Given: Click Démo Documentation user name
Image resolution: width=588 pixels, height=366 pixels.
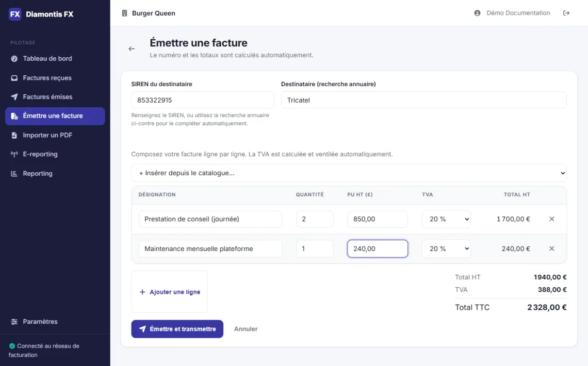Looking at the screenshot, I should [x=518, y=13].
